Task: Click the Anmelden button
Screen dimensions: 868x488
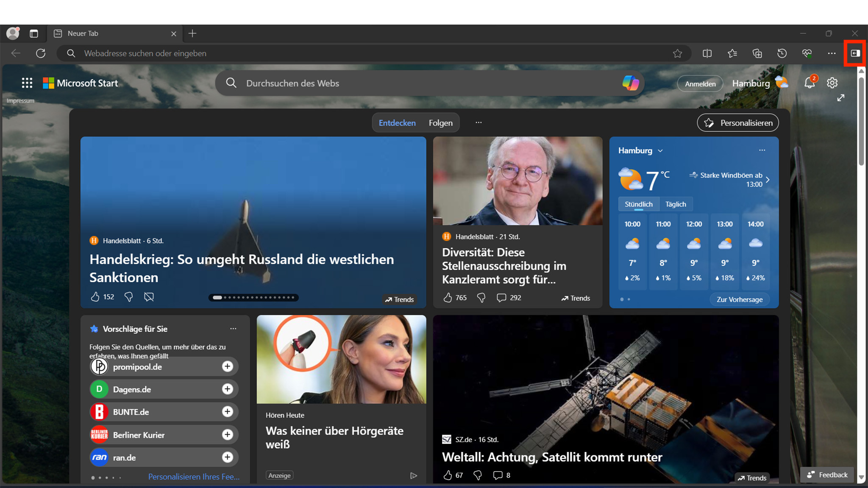Action: pyautogui.click(x=700, y=84)
